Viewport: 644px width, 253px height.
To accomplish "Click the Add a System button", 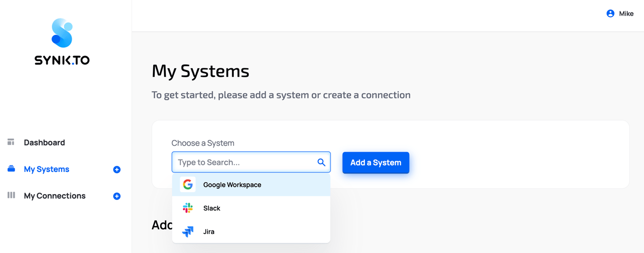I will [376, 163].
